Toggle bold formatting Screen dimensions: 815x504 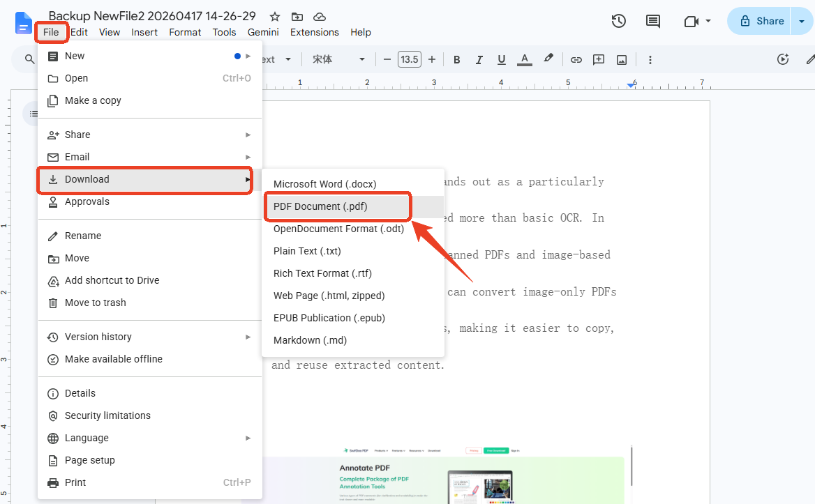457,60
